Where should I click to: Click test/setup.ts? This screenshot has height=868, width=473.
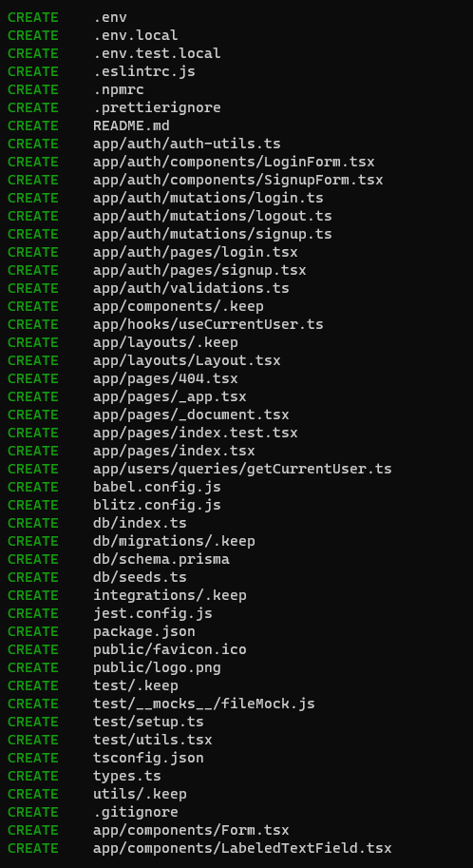148,722
